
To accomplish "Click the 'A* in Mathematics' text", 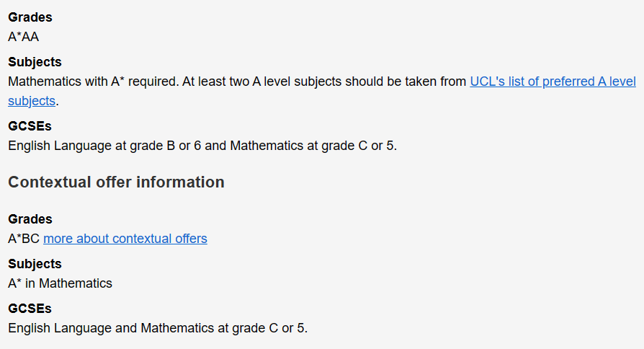I will click(60, 283).
